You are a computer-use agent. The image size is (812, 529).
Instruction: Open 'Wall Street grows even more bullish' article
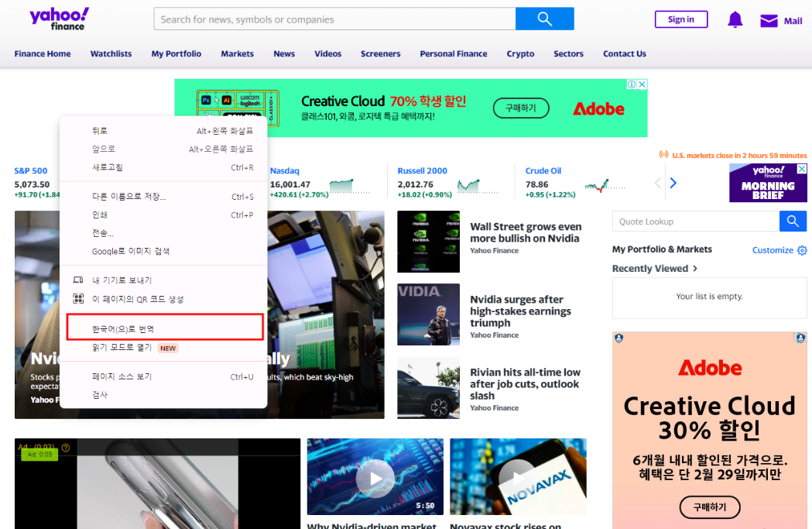[526, 232]
